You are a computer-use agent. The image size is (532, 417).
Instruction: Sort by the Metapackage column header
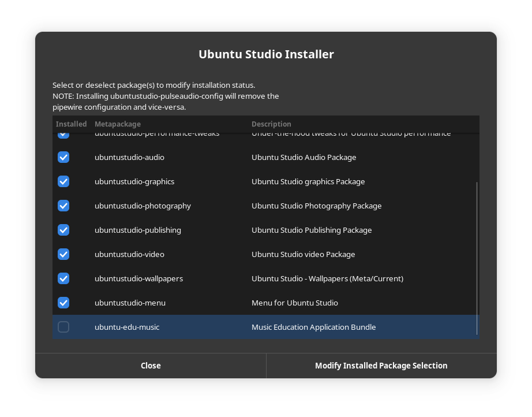click(x=118, y=124)
